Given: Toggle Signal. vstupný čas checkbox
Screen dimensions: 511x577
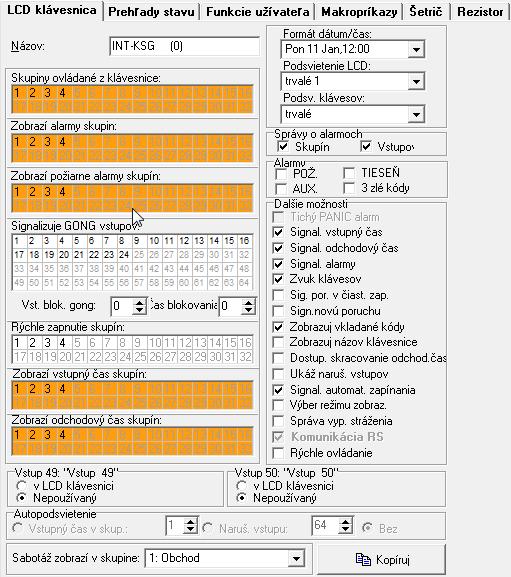Looking at the screenshot, I should coord(278,232).
